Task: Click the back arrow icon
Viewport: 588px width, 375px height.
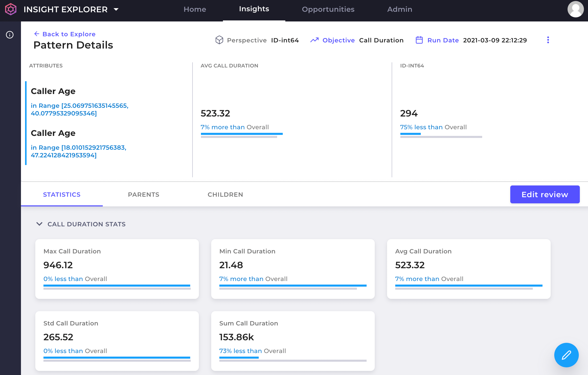Action: coord(37,34)
